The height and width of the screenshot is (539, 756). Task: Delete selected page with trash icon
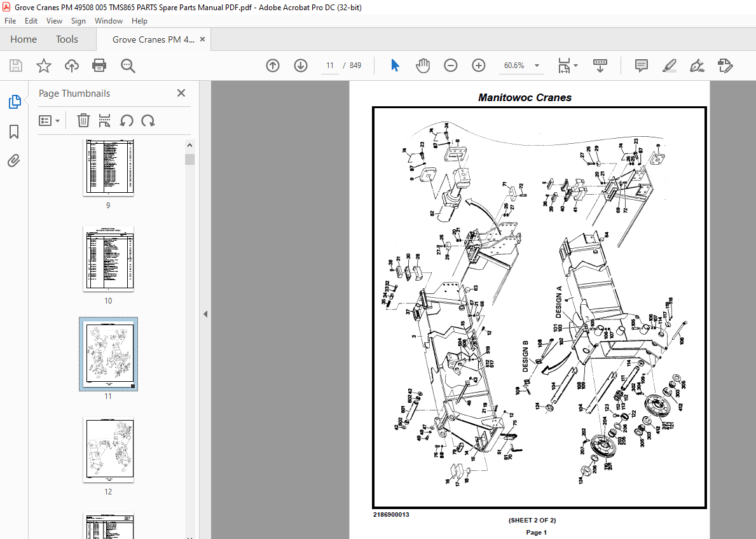pyautogui.click(x=83, y=121)
